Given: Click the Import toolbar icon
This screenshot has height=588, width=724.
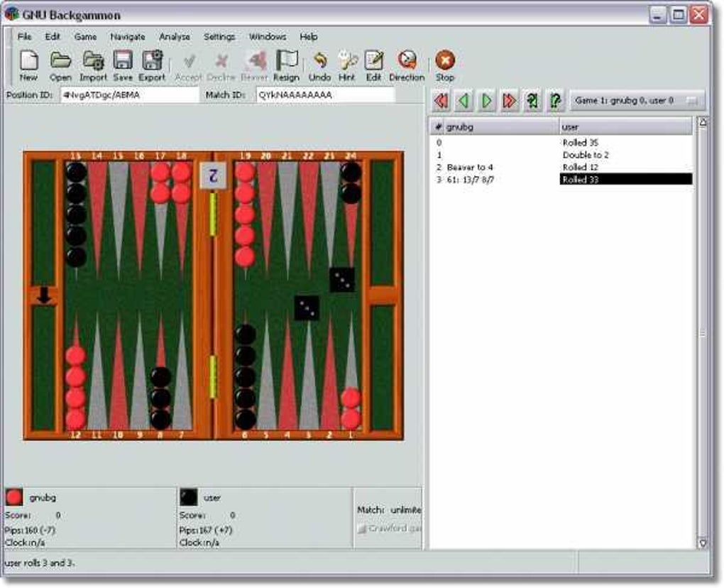Looking at the screenshot, I should tap(93, 61).
